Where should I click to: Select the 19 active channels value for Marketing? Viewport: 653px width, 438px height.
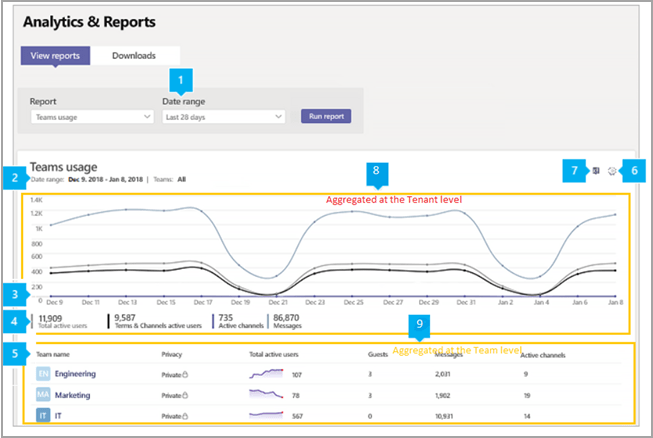coord(527,396)
